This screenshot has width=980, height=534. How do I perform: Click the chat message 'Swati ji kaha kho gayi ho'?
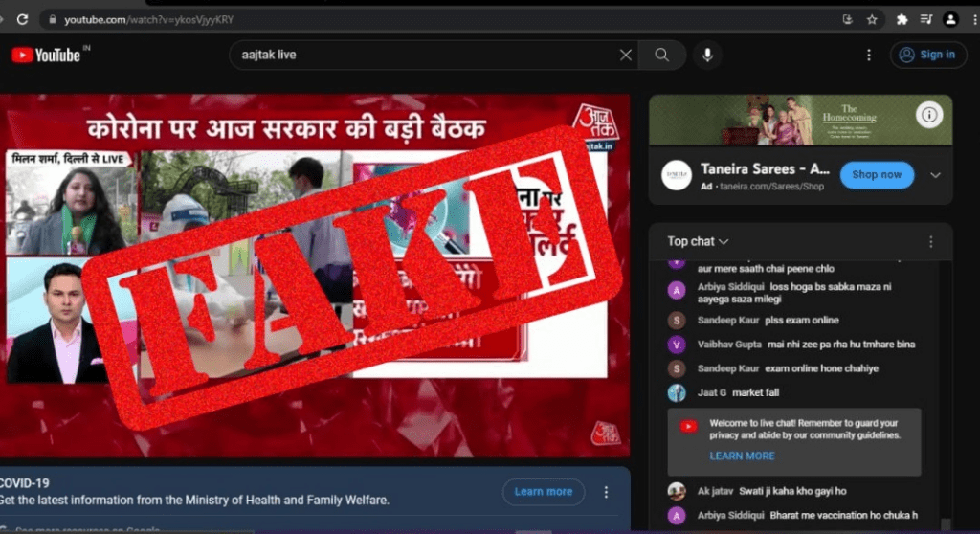click(x=793, y=492)
